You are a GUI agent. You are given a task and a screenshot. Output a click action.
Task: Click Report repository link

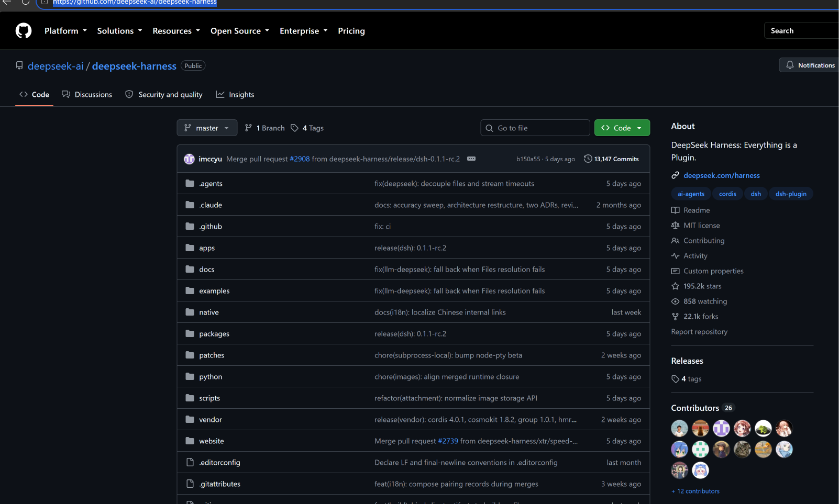pyautogui.click(x=699, y=332)
